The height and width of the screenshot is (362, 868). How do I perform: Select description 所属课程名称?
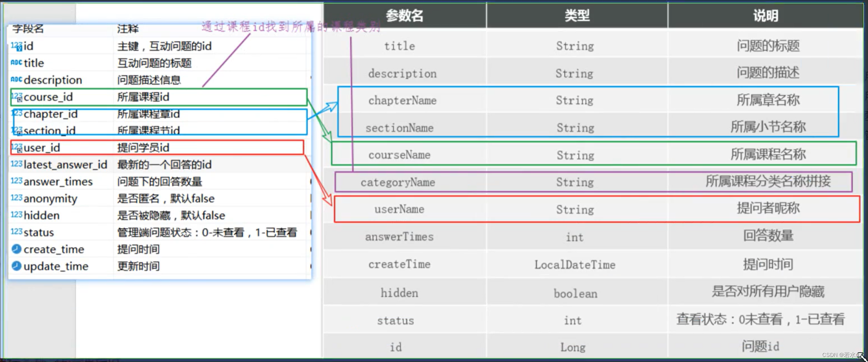tap(768, 154)
